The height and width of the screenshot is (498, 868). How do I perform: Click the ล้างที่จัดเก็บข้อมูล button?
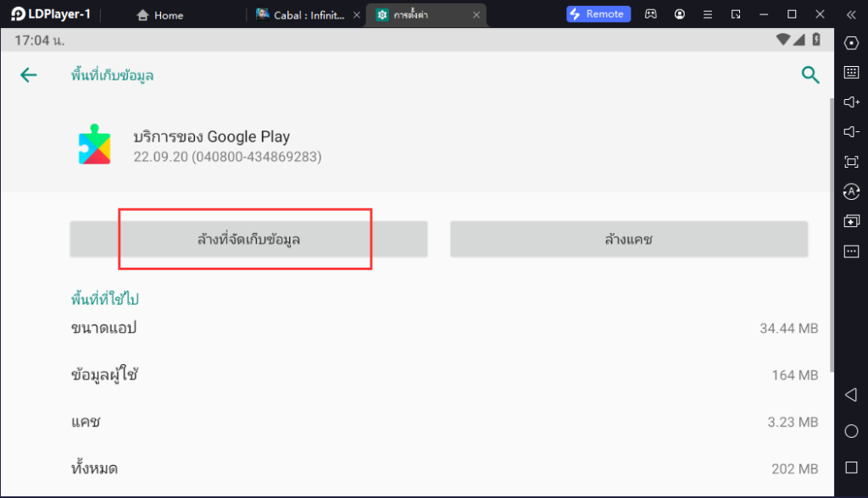[x=248, y=239]
